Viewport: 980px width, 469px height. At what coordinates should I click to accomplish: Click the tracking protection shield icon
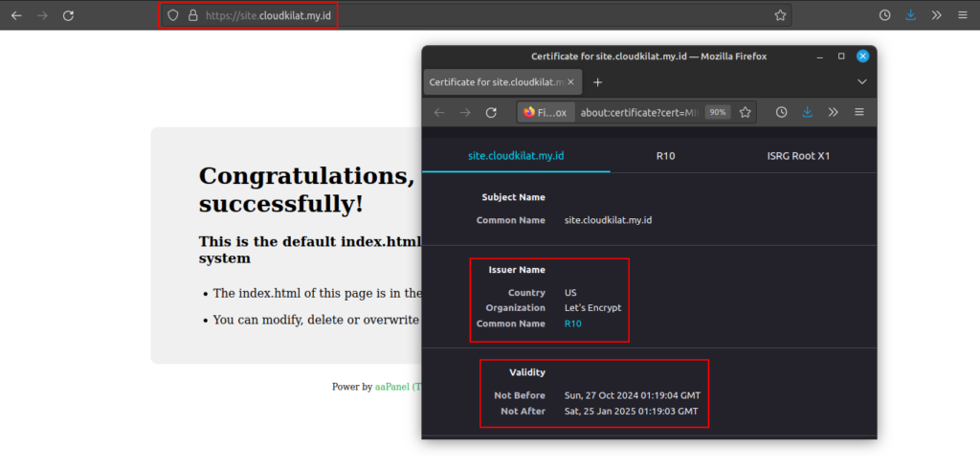pos(173,15)
